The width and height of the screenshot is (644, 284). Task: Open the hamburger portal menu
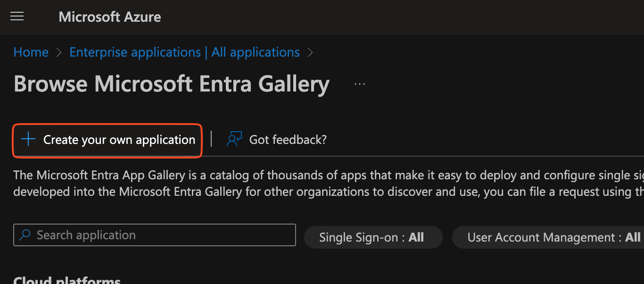[17, 17]
